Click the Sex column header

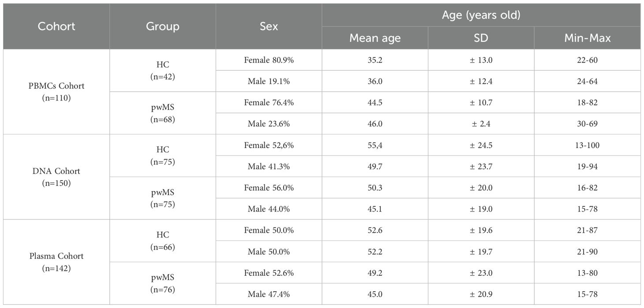(x=269, y=26)
